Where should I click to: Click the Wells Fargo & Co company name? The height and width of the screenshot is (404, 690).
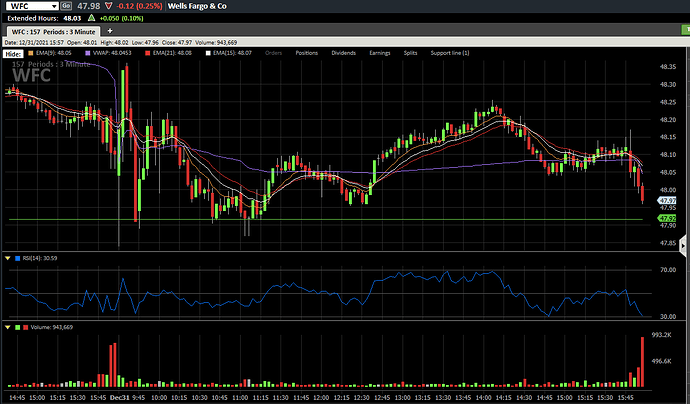(197, 6)
